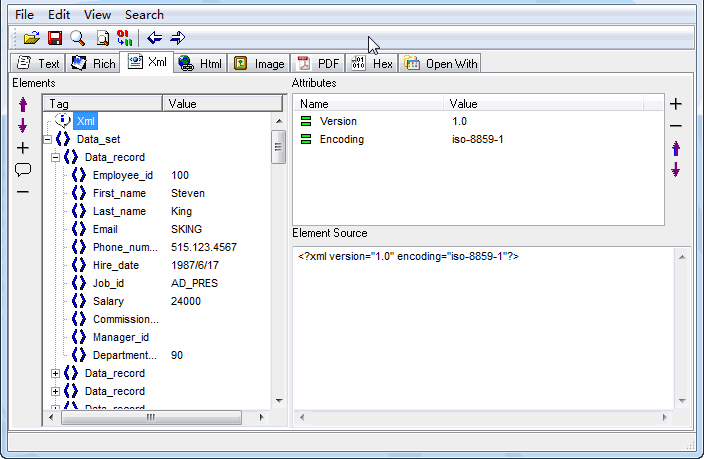Click in the Element Source text area

(x=484, y=328)
